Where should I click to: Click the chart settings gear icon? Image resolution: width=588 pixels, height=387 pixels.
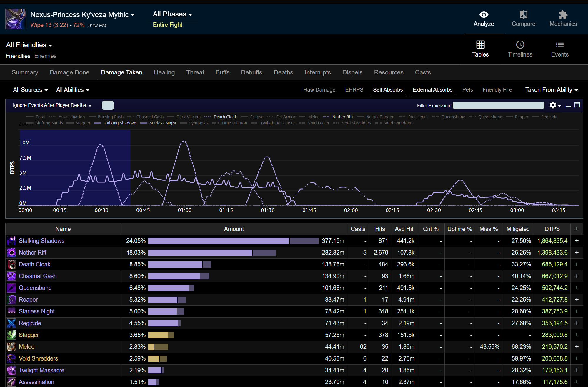tap(553, 105)
